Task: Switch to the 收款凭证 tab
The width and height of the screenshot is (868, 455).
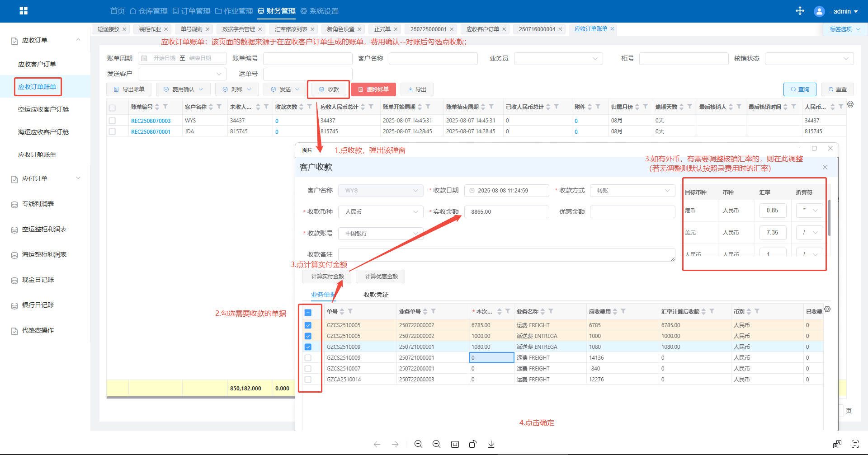Action: click(x=376, y=295)
